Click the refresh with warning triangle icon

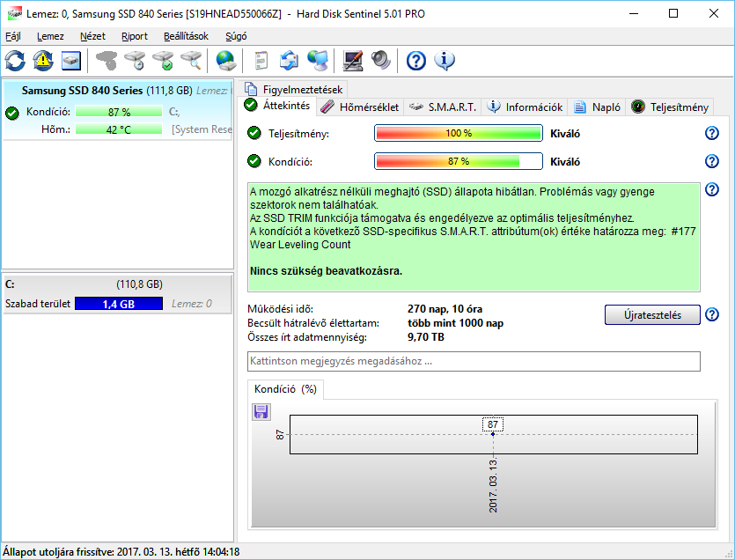pos(43,61)
